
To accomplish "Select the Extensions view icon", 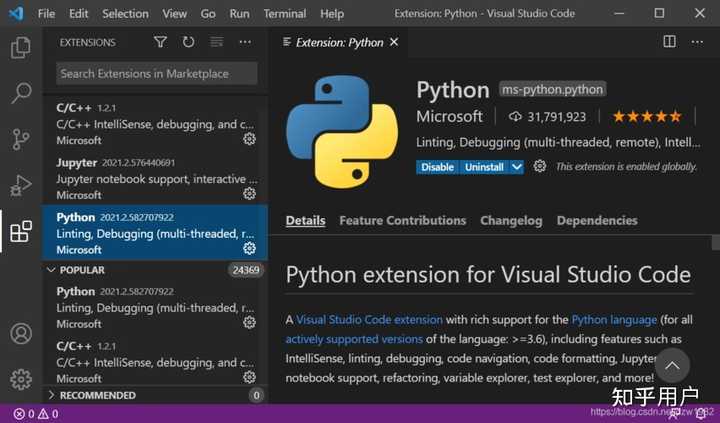I will (21, 231).
